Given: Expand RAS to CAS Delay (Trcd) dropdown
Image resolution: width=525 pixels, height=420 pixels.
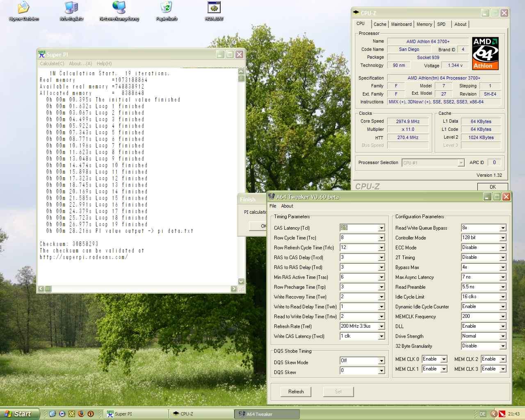Looking at the screenshot, I should pos(381,258).
